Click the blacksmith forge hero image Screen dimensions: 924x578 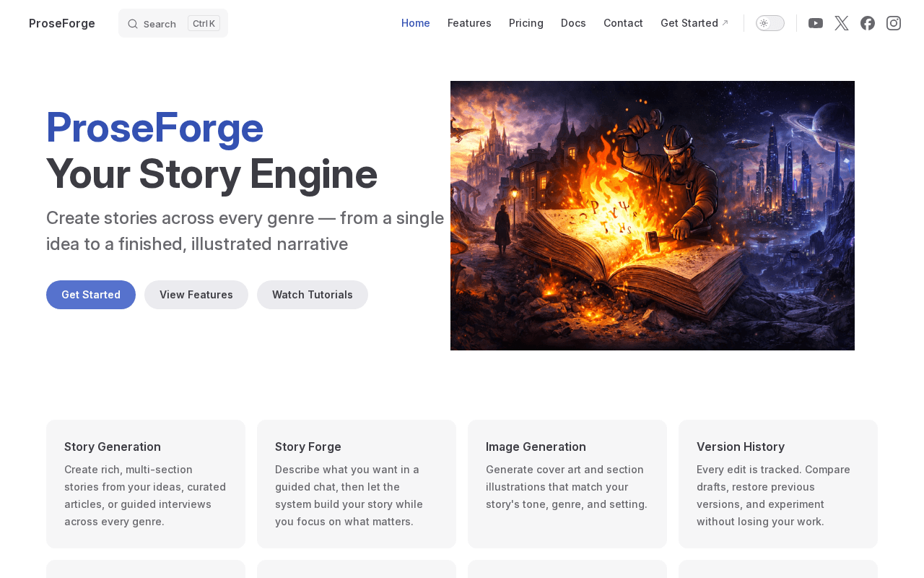pyautogui.click(x=653, y=215)
